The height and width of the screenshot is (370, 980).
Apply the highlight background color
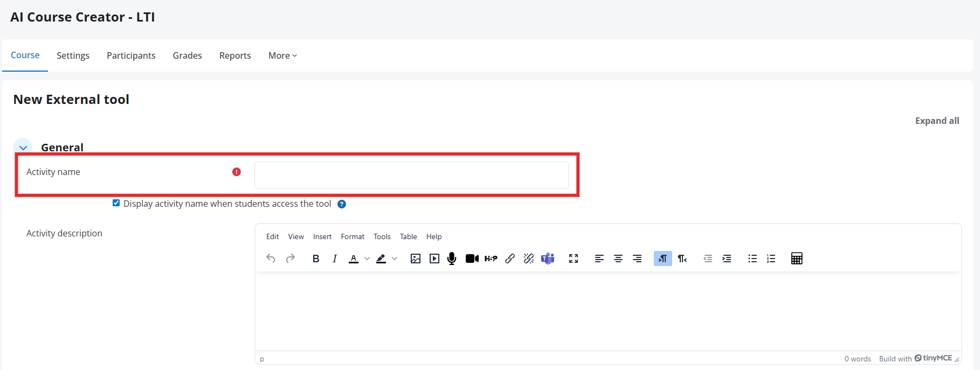coord(381,259)
